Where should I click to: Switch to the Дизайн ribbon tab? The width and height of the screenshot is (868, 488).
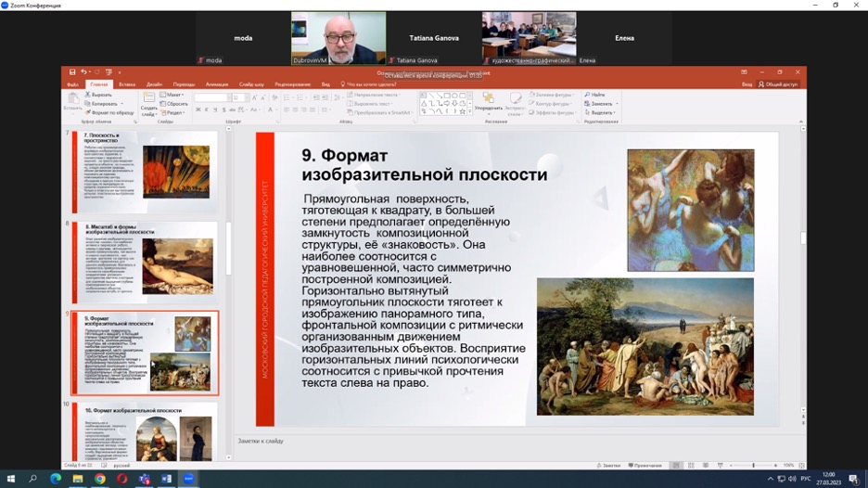(154, 83)
